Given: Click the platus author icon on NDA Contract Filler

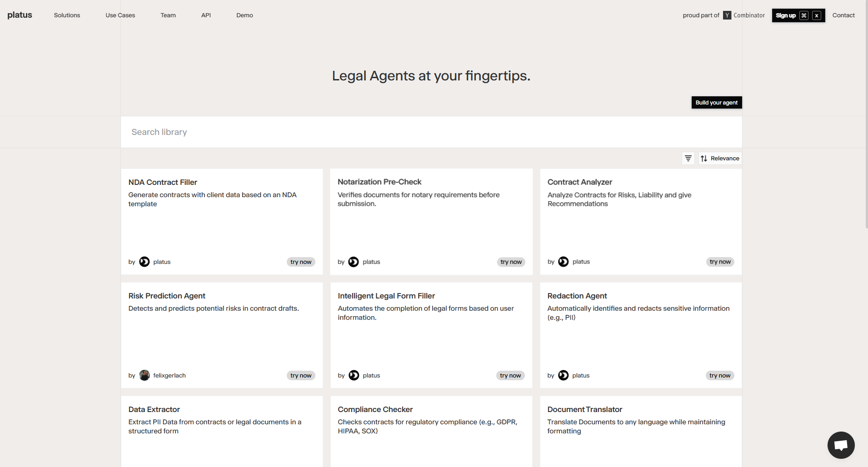Looking at the screenshot, I should click(x=144, y=262).
